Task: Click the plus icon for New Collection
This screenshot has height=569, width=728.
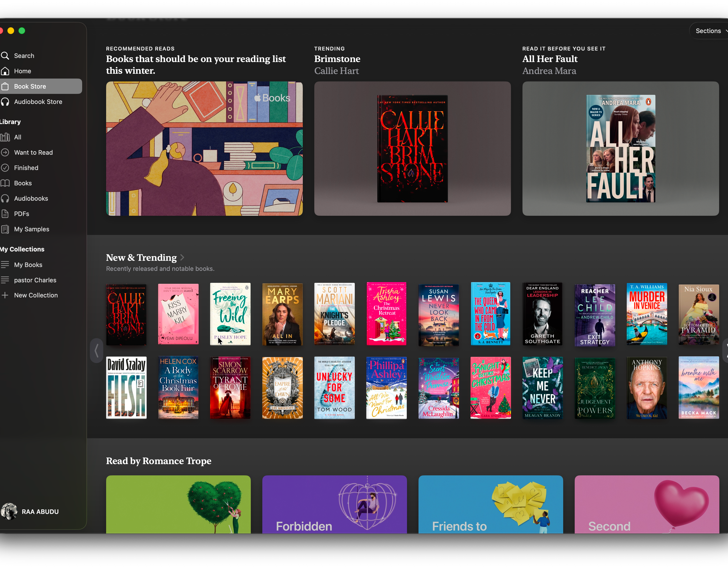Action: (x=5, y=295)
